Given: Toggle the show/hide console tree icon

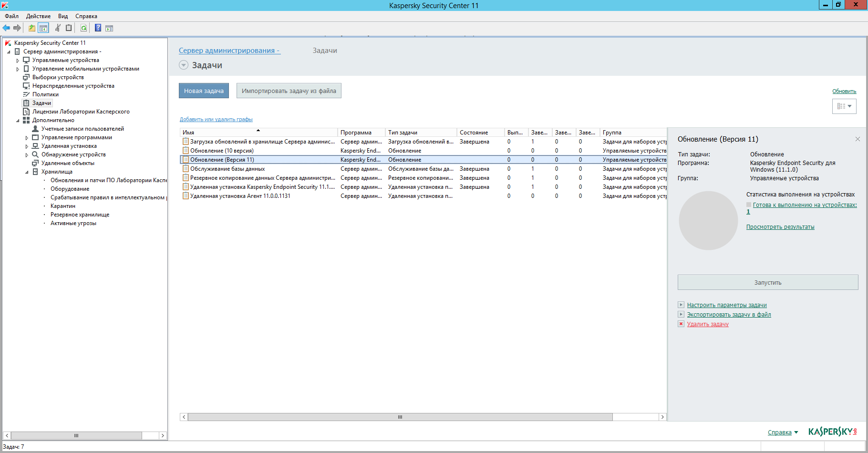Looking at the screenshot, I should click(x=43, y=28).
